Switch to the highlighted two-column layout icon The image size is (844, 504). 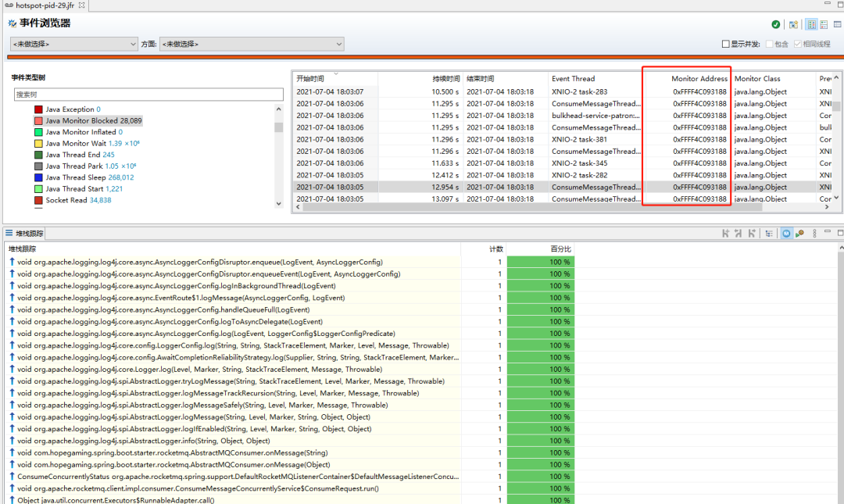812,24
